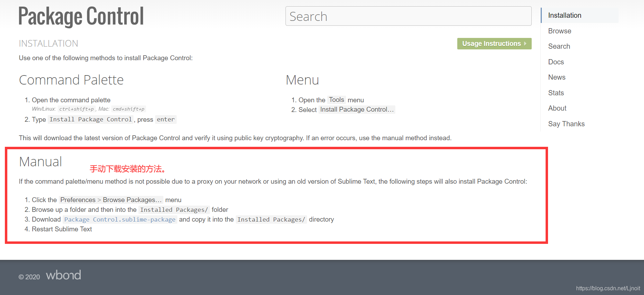Click 'Preferences > Browse Packages…' text
Viewport: 644px width, 295px height.
tap(111, 200)
